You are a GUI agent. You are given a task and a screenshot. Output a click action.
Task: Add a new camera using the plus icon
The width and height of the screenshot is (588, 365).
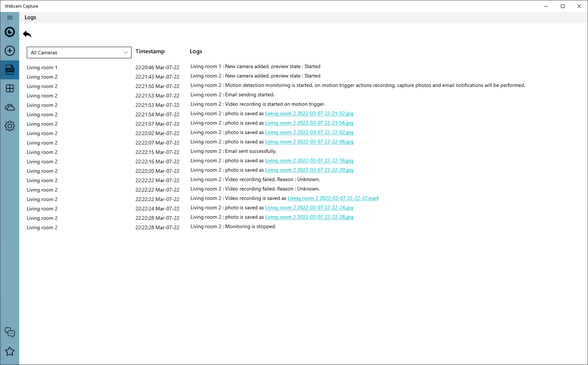10,51
